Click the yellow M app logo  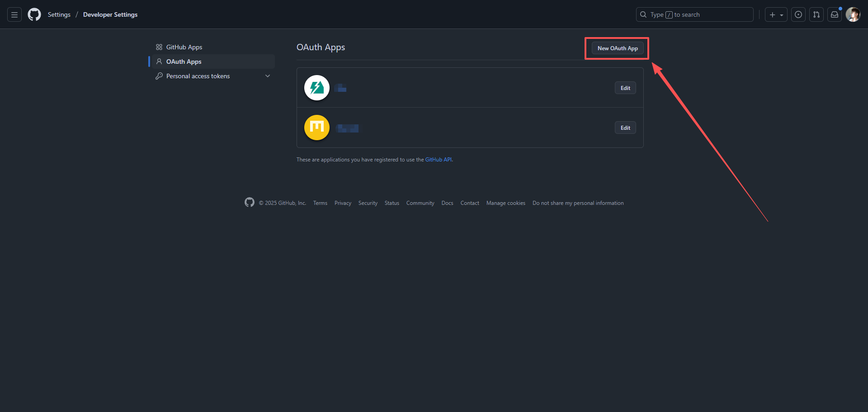(x=317, y=128)
